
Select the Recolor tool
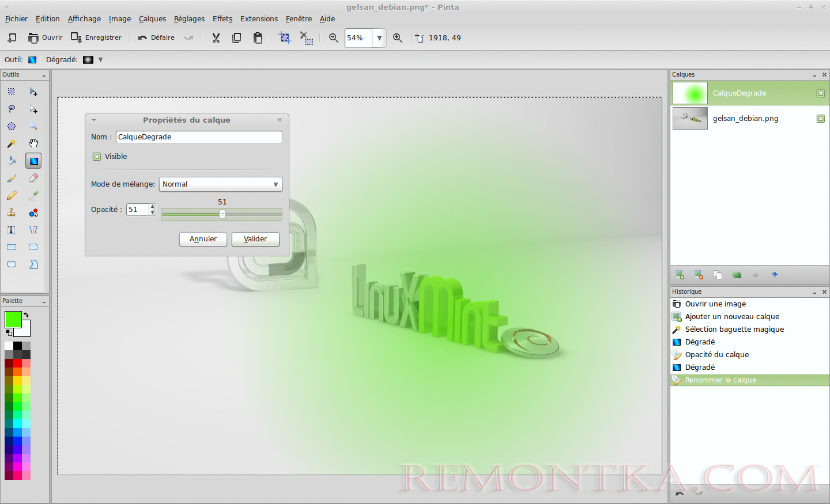(x=33, y=213)
